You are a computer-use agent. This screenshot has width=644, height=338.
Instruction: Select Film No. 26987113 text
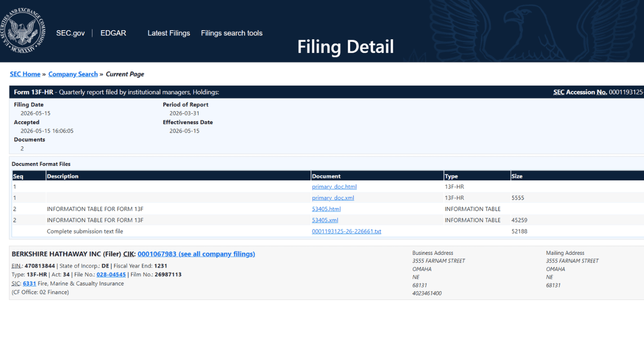156,275
